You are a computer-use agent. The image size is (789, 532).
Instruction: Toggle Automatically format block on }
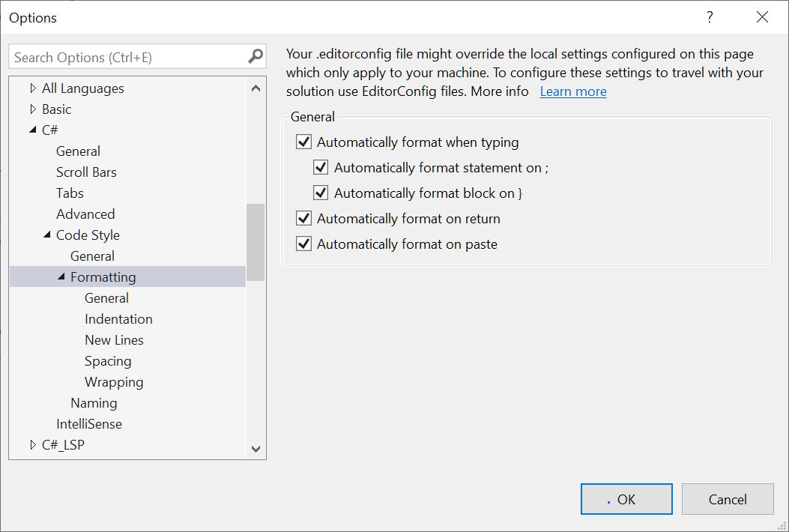321,193
